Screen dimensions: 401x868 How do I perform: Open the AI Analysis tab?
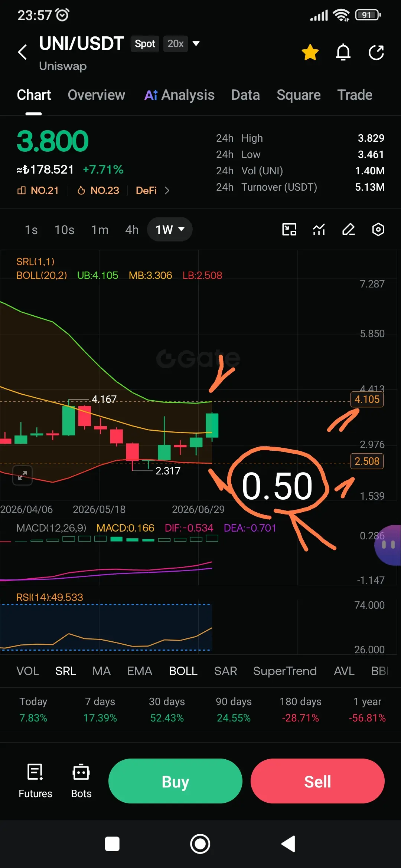point(179,95)
